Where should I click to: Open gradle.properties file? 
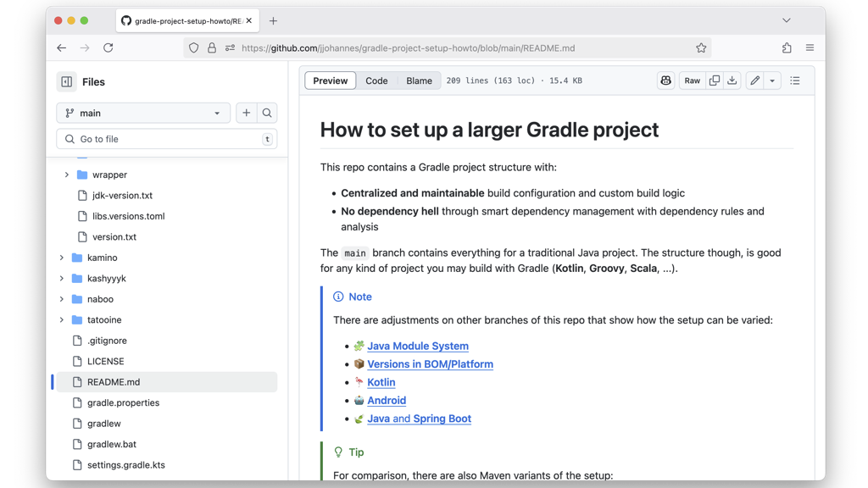[123, 402]
